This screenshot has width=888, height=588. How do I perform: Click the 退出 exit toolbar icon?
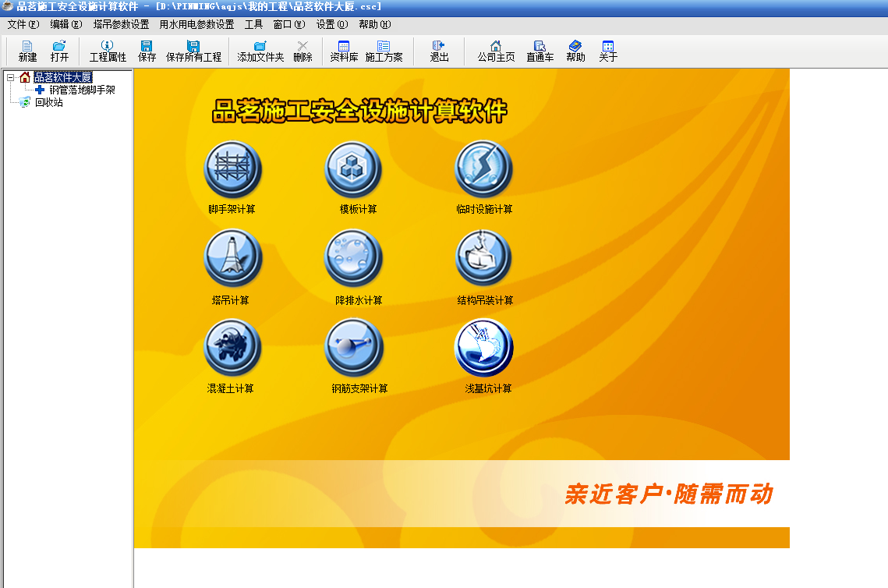pyautogui.click(x=439, y=51)
